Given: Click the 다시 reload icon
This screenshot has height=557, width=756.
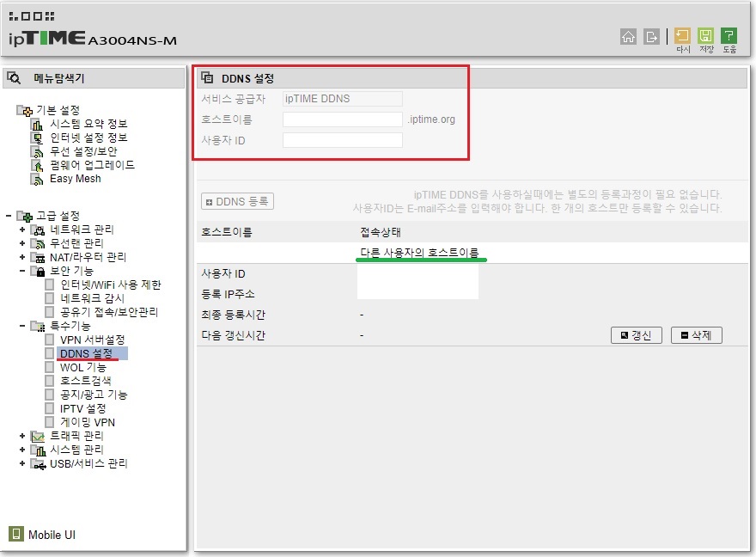Looking at the screenshot, I should click(682, 36).
